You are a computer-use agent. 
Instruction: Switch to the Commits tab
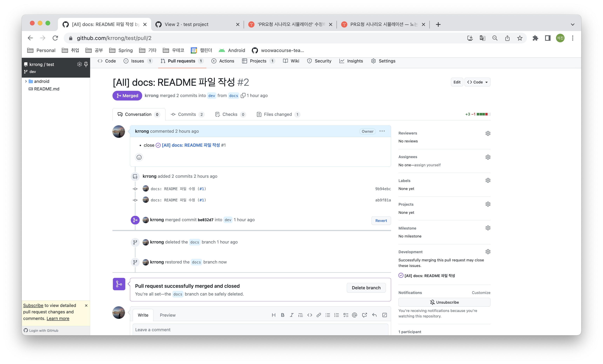pyautogui.click(x=187, y=114)
